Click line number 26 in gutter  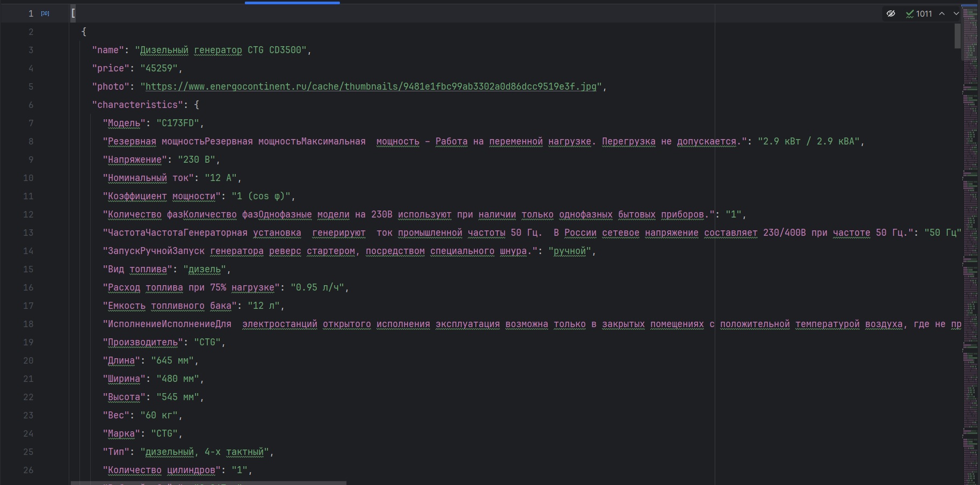28,470
